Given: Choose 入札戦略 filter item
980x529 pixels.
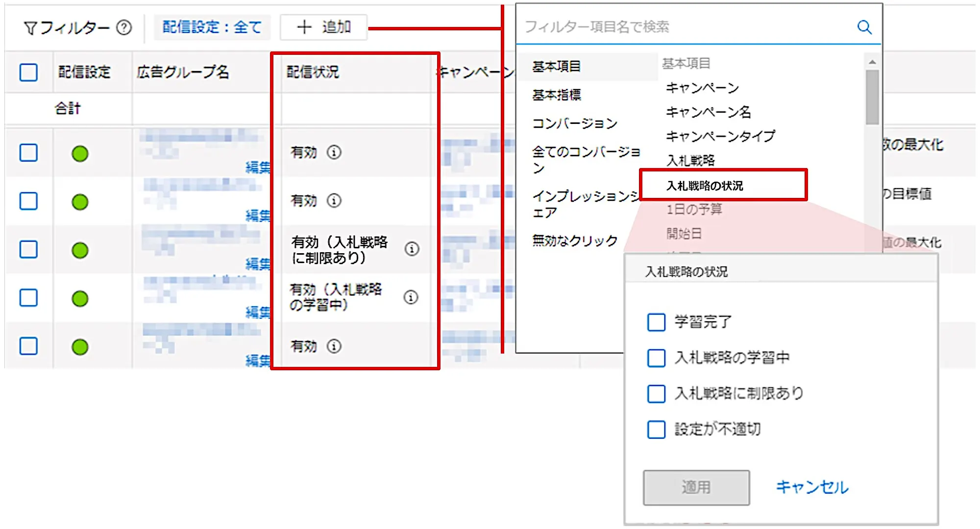Looking at the screenshot, I should point(690,161).
